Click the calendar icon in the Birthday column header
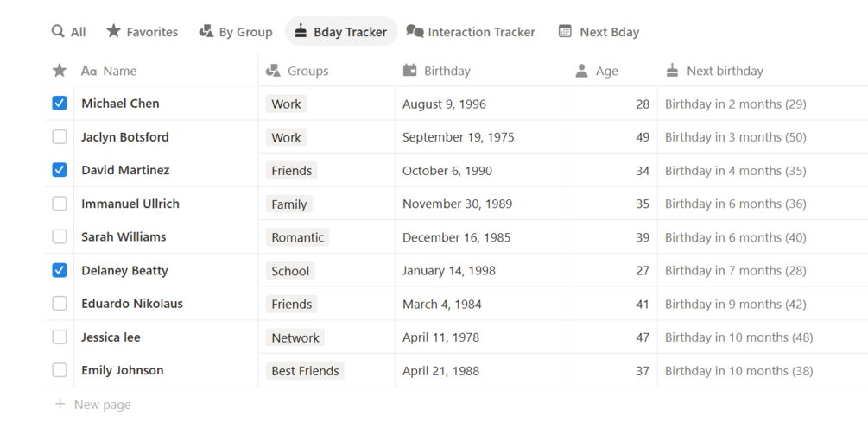Image resolution: width=868 pixels, height=434 pixels. pos(409,71)
